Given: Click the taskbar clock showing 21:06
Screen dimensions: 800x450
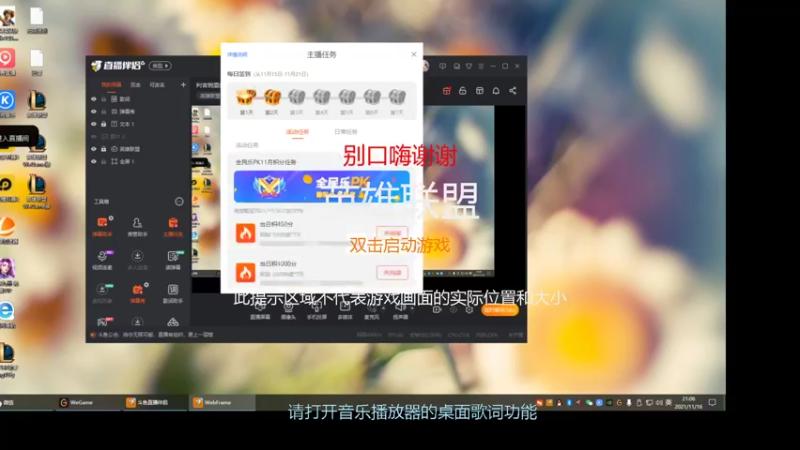Looking at the screenshot, I should click(688, 403).
